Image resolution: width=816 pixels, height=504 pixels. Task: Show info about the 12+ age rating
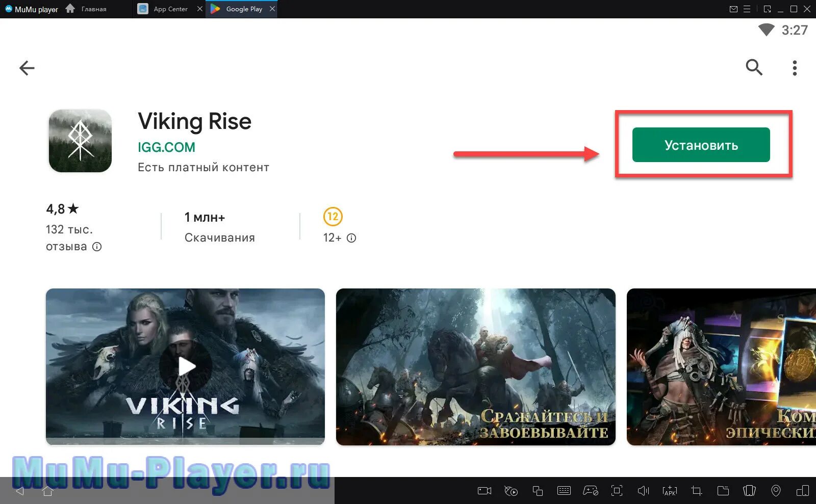[351, 238]
